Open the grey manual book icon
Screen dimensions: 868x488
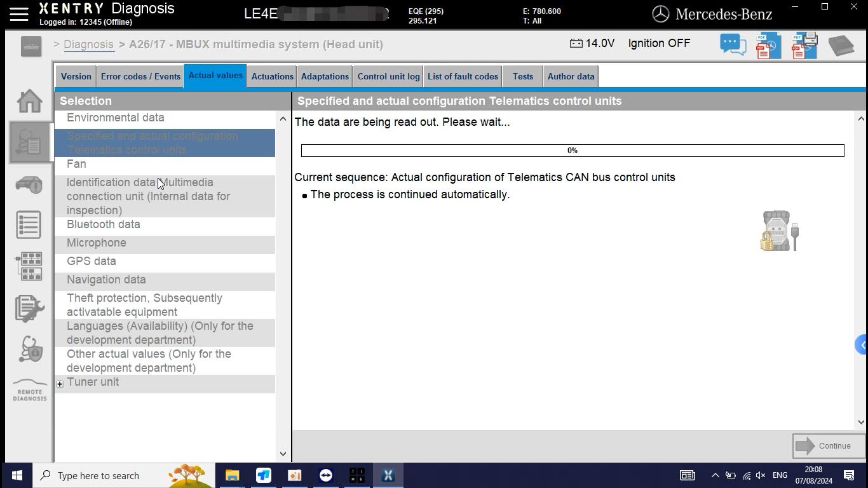coord(841,46)
